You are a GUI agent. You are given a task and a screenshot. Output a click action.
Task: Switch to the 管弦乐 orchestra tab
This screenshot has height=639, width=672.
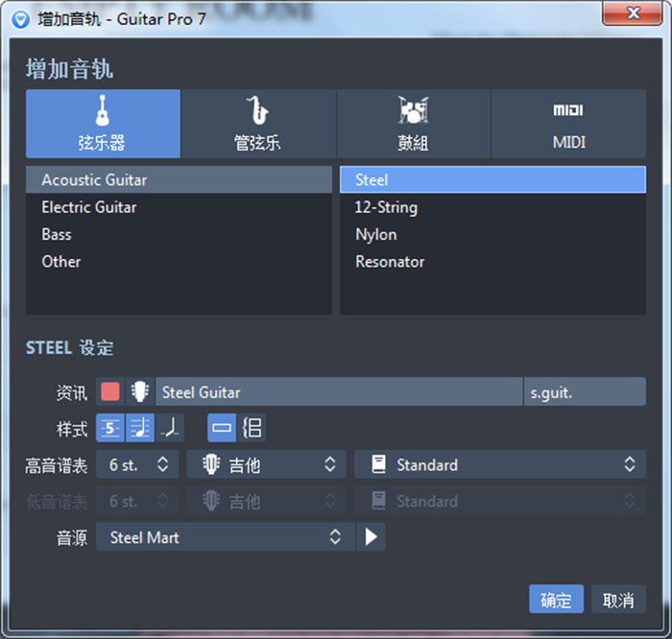coord(258,124)
